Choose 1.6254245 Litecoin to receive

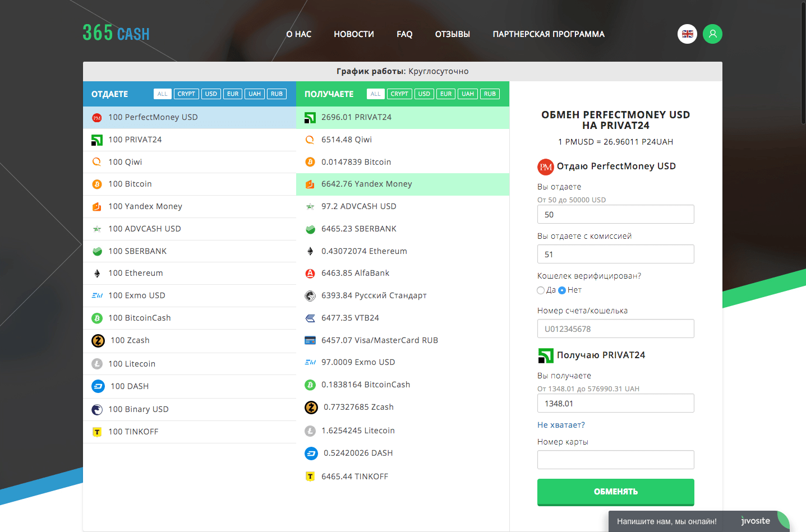pos(403,431)
